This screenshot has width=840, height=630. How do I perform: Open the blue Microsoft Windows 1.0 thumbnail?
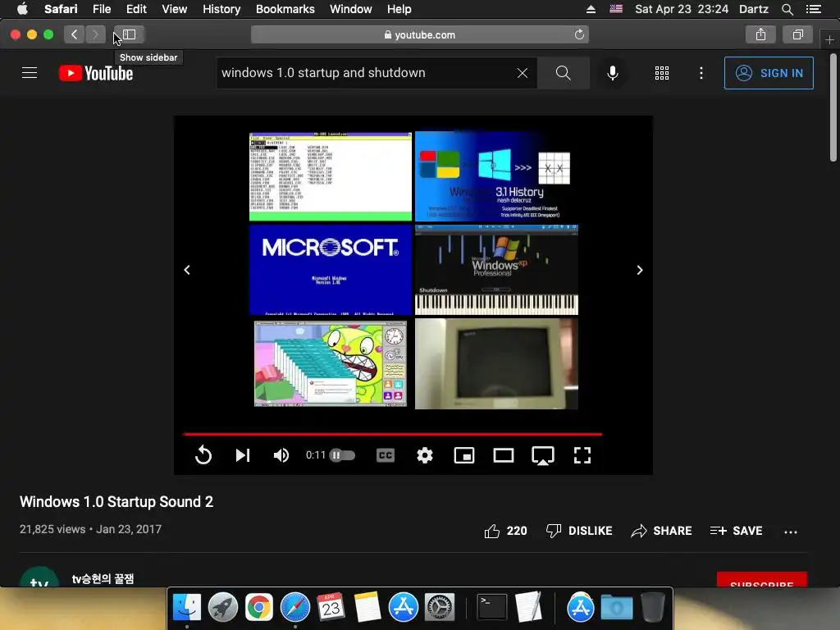[331, 270]
